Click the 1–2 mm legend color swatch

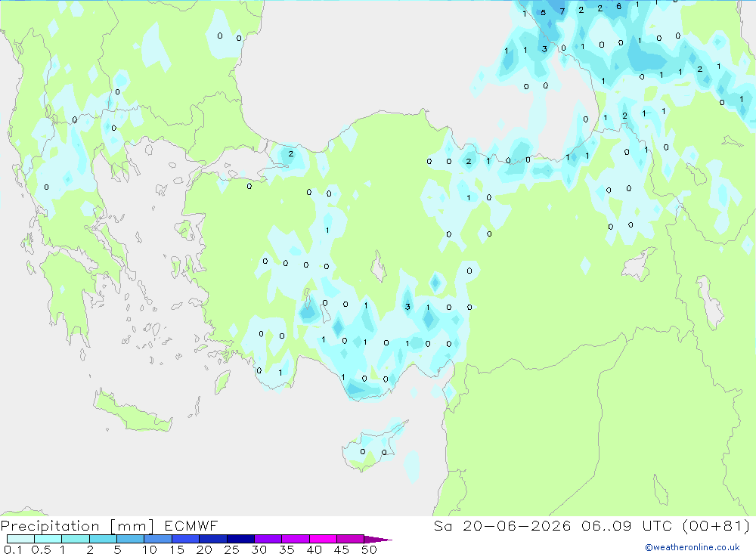76,539
